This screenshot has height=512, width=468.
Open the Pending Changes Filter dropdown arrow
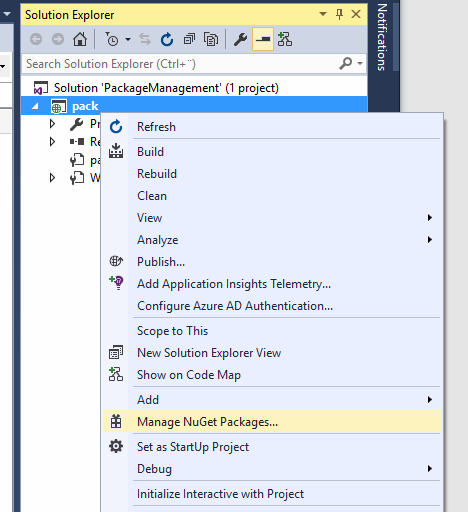pyautogui.click(x=128, y=39)
